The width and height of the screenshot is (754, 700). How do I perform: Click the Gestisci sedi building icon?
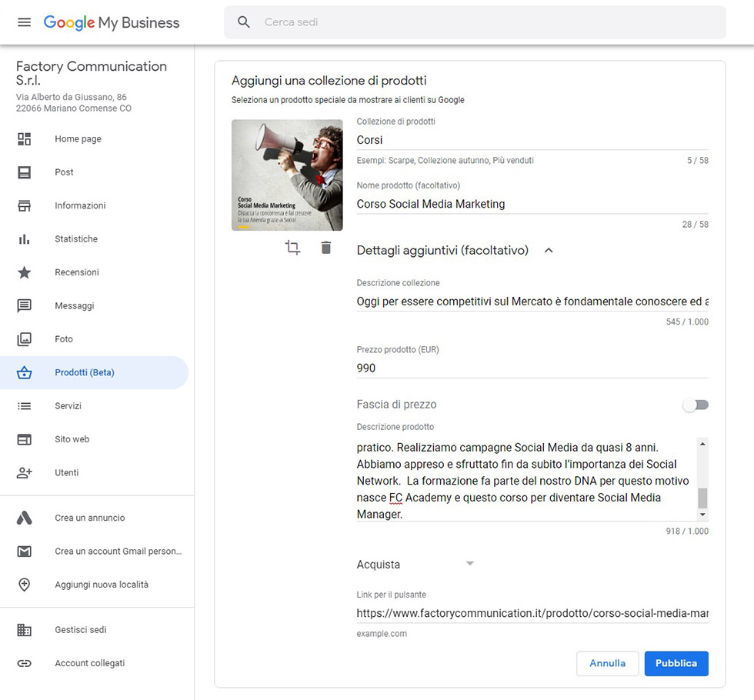coord(24,630)
